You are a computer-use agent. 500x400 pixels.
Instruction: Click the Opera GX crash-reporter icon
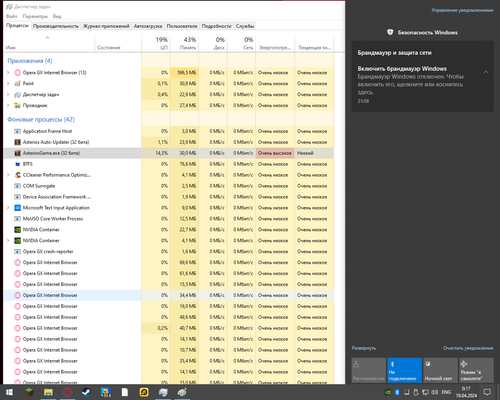point(18,251)
